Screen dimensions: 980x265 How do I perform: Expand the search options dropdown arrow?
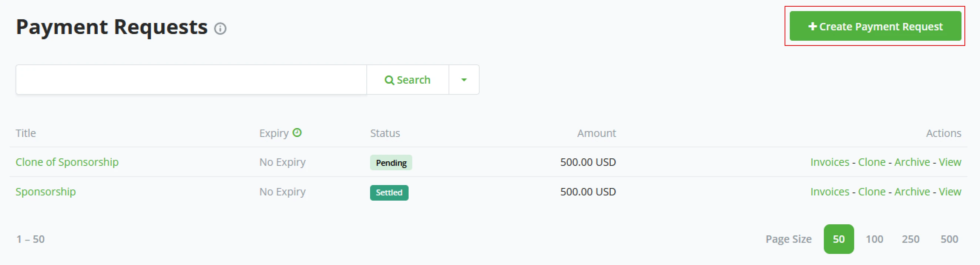pos(464,80)
